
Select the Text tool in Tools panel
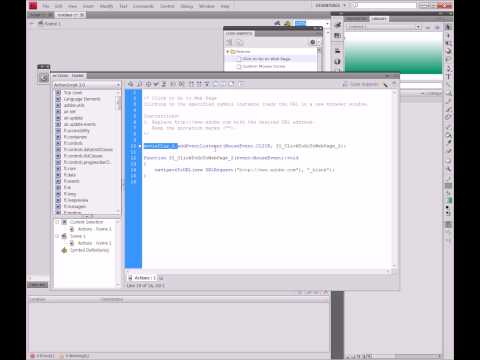click(448, 77)
